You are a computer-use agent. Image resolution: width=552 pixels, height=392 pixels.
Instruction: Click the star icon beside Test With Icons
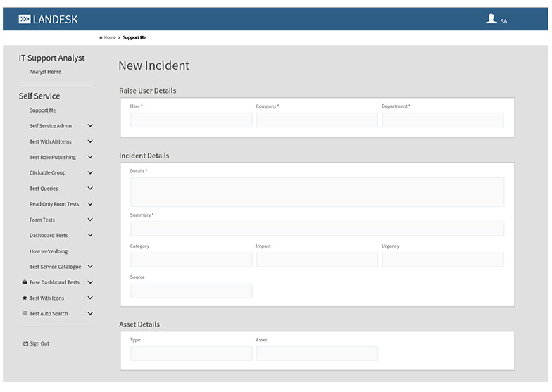click(25, 298)
